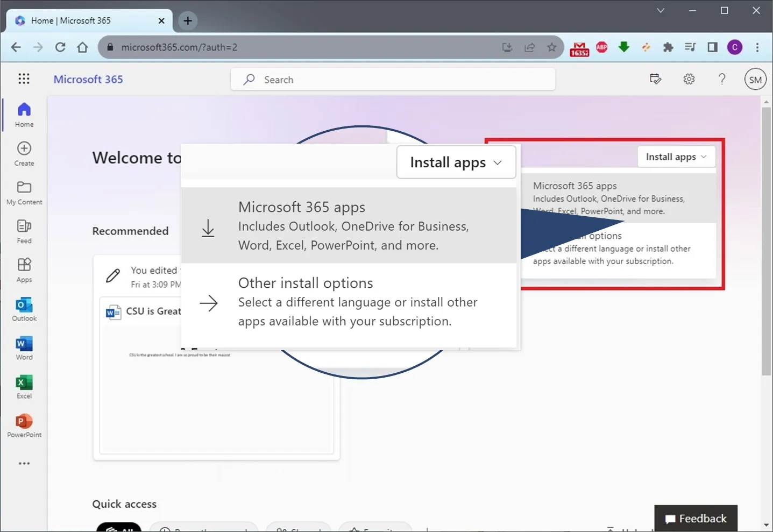Expand the large Install apps dropdown
This screenshot has width=773, height=532.
click(x=456, y=162)
